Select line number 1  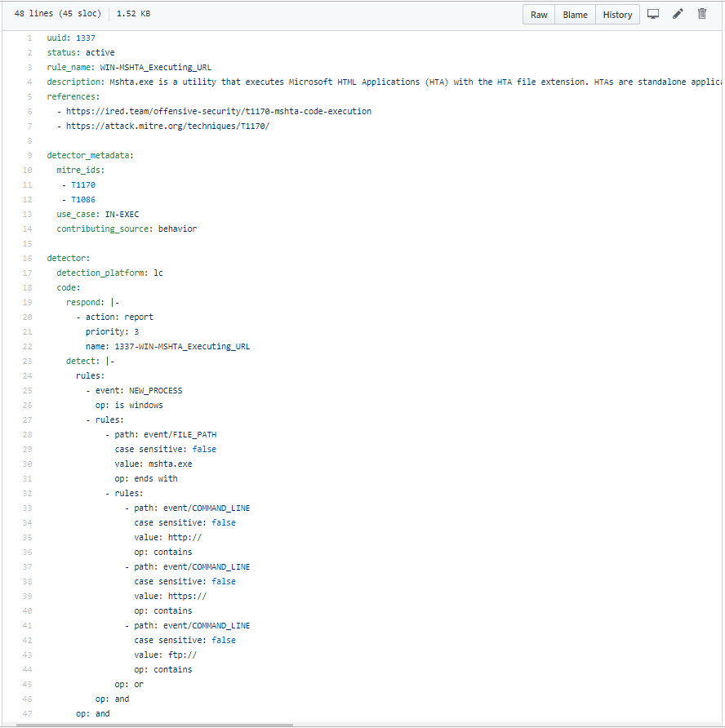(29, 38)
